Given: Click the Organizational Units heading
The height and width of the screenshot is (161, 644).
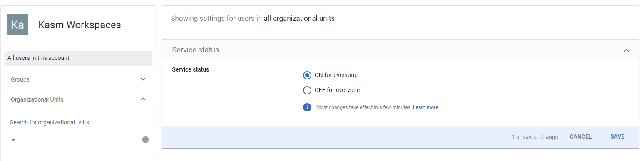Looking at the screenshot, I should [x=37, y=99].
